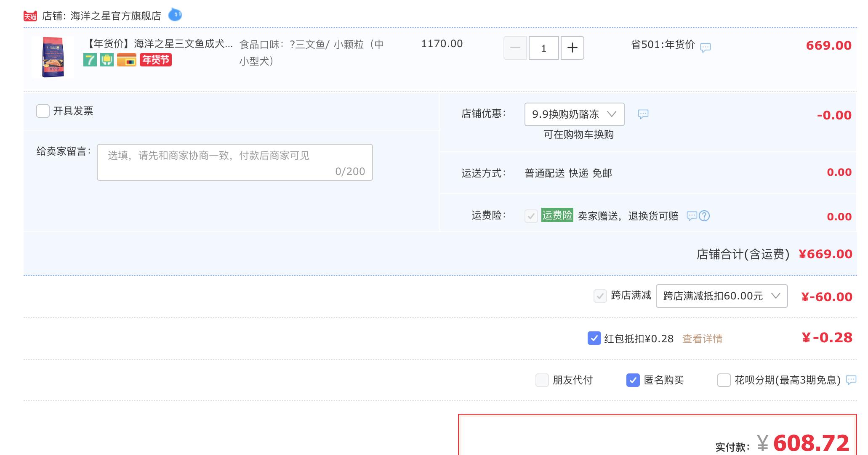Click the question mark icon beside 运费险
This screenshot has width=868, height=455.
[705, 216]
